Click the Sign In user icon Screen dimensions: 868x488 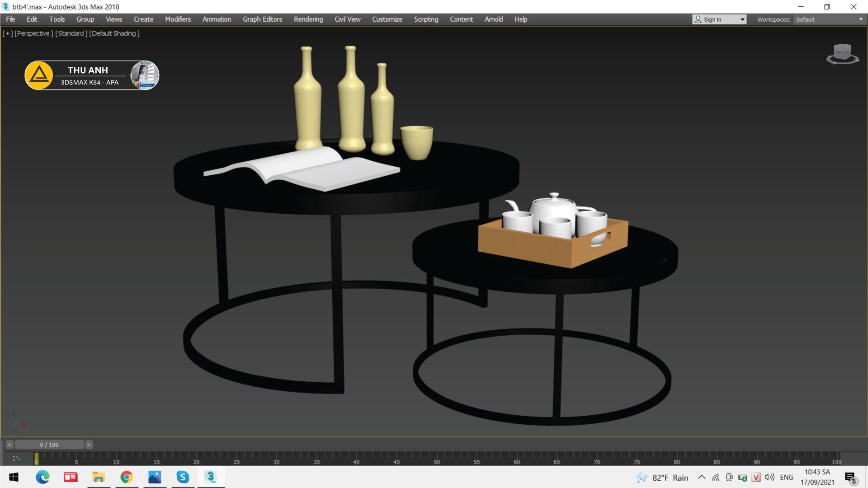point(698,19)
